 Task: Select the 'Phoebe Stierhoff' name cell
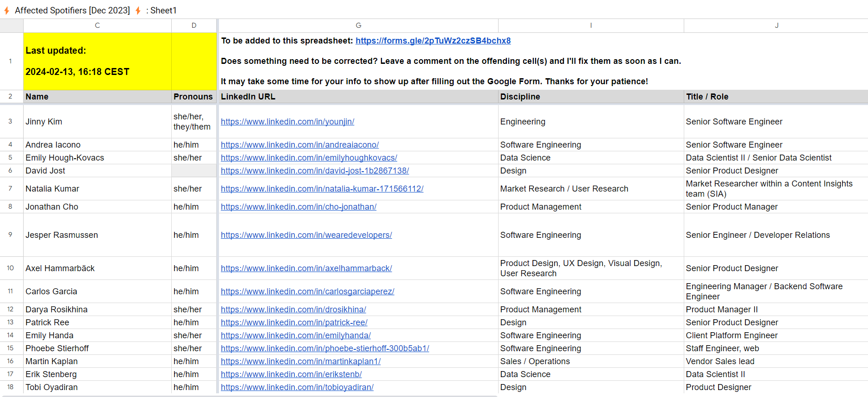(x=97, y=348)
